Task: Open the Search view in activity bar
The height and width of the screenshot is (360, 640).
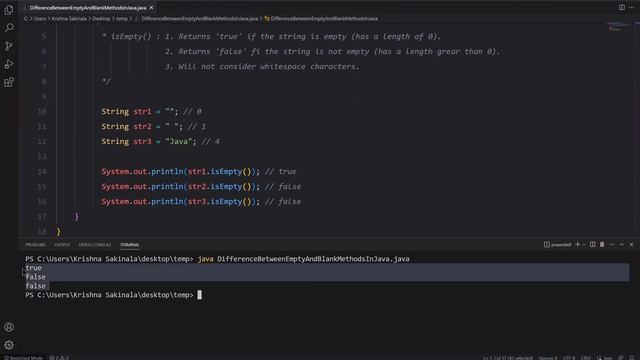Action: coord(9,28)
